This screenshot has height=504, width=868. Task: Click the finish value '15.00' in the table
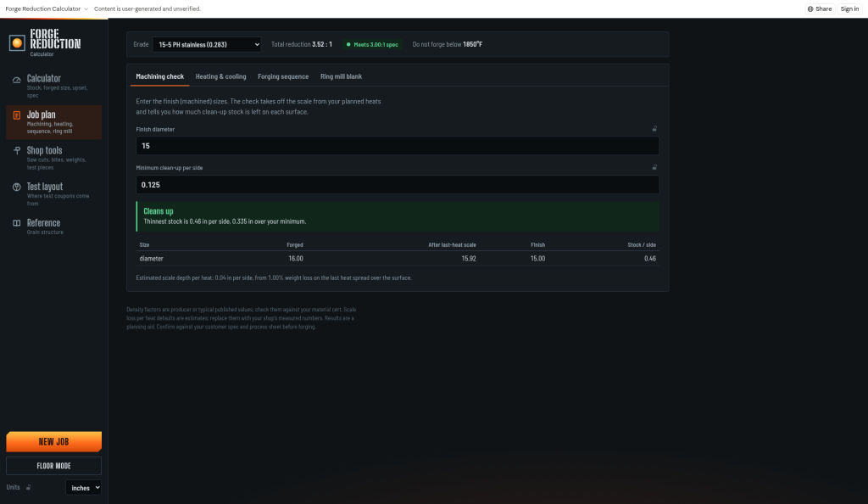click(x=537, y=259)
